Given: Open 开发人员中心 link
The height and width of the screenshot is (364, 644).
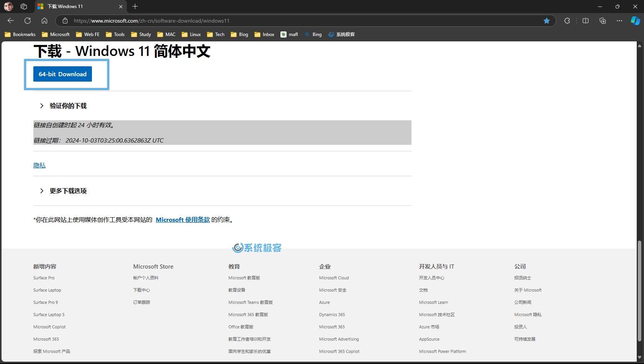Looking at the screenshot, I should pos(432,278).
